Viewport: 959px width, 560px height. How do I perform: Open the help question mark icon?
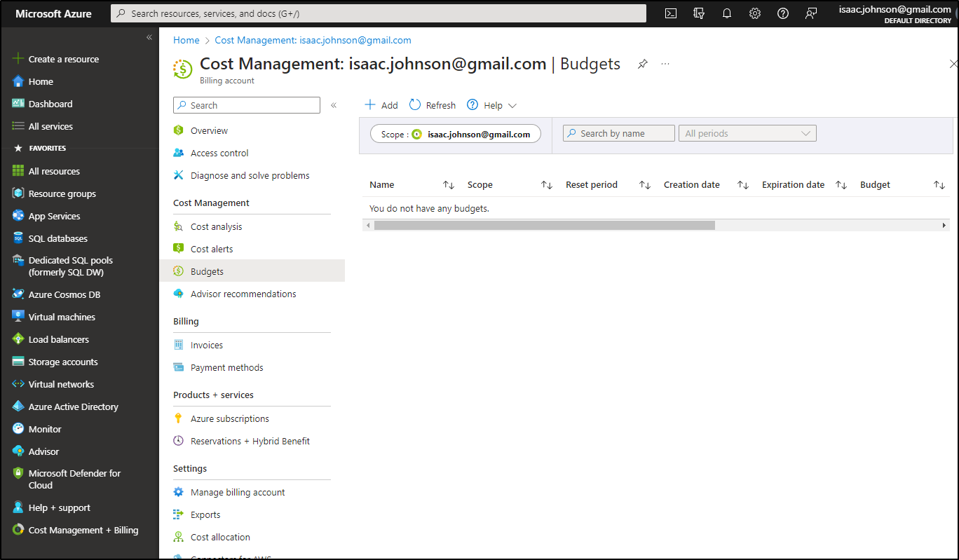tap(783, 13)
